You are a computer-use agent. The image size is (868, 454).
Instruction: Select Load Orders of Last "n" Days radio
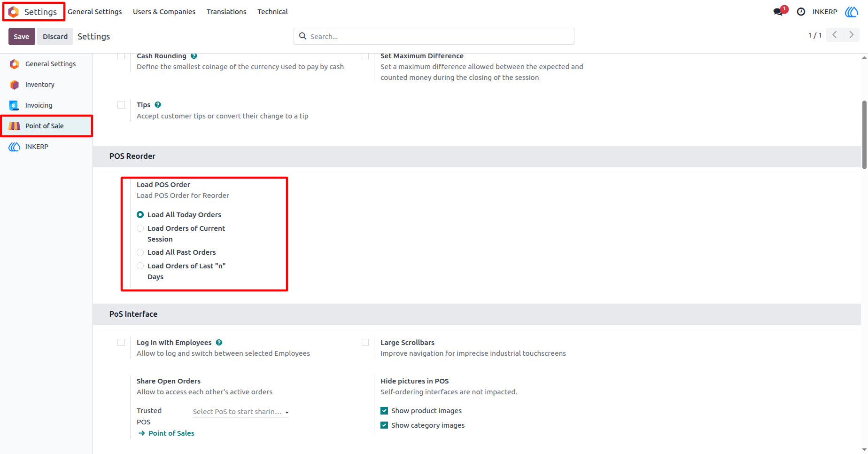pyautogui.click(x=140, y=266)
